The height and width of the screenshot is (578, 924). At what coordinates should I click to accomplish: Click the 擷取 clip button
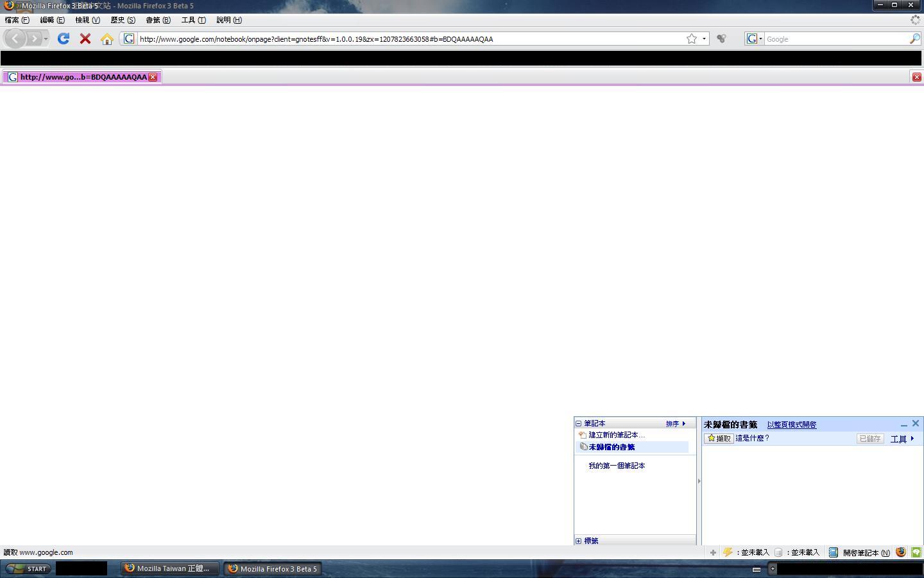coord(719,439)
